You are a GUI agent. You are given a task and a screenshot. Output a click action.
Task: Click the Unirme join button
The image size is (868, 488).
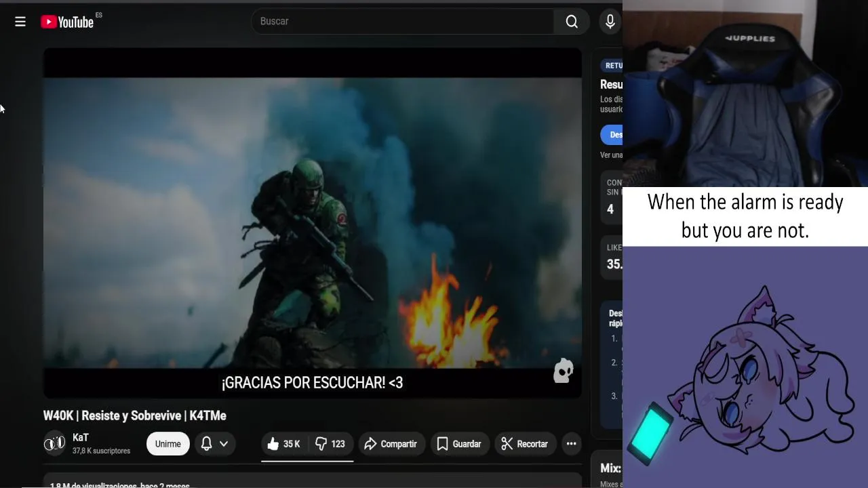point(167,444)
